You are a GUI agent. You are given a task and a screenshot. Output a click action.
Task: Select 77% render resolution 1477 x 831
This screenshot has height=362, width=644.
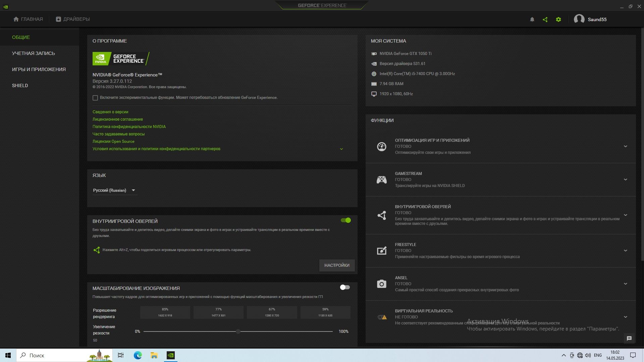coord(218,312)
